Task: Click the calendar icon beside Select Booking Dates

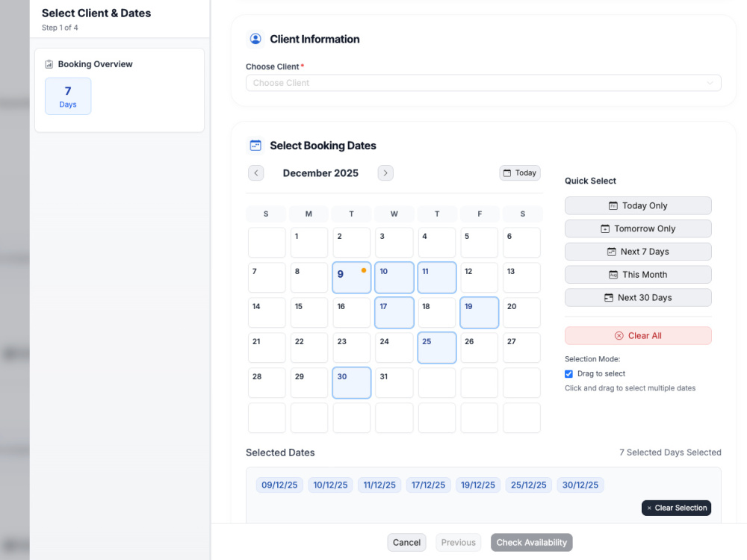Action: pos(255,146)
